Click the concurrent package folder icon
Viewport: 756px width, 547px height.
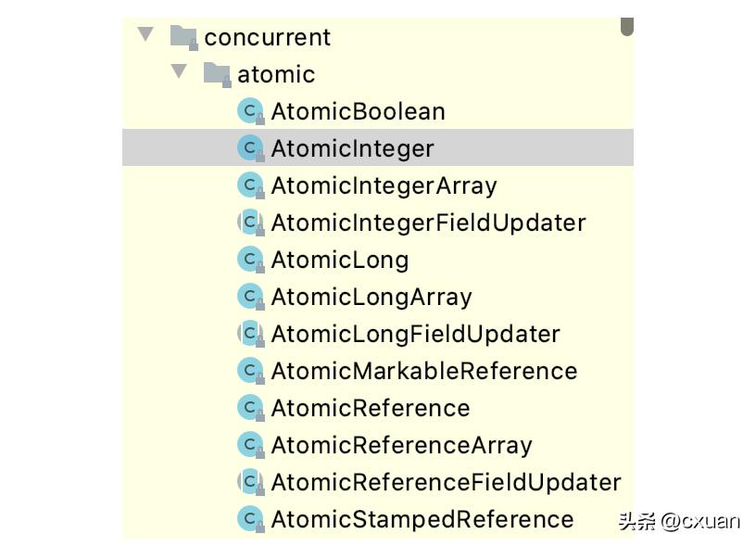[183, 37]
